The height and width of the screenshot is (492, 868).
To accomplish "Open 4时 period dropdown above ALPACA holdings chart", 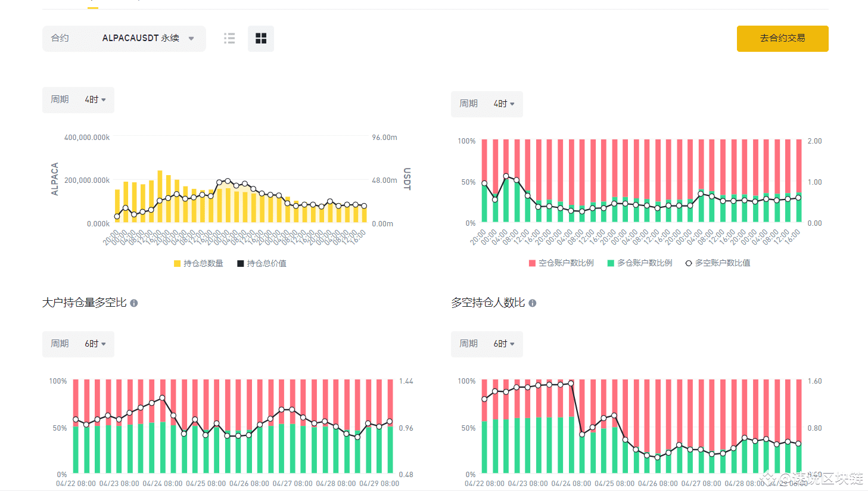I will pyautogui.click(x=95, y=100).
